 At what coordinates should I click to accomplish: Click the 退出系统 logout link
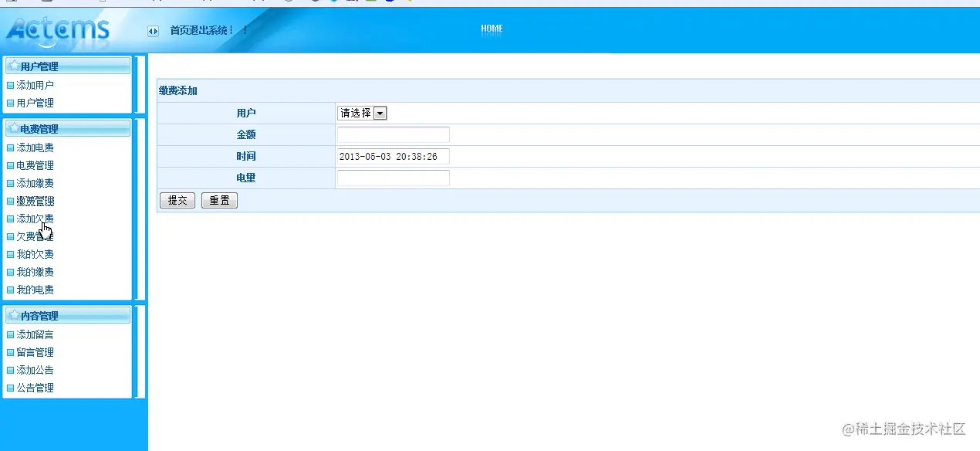pos(210,29)
